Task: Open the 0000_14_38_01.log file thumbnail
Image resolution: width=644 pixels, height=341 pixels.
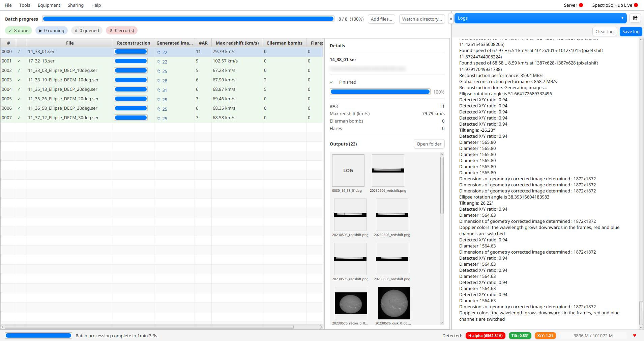Action: tap(348, 170)
